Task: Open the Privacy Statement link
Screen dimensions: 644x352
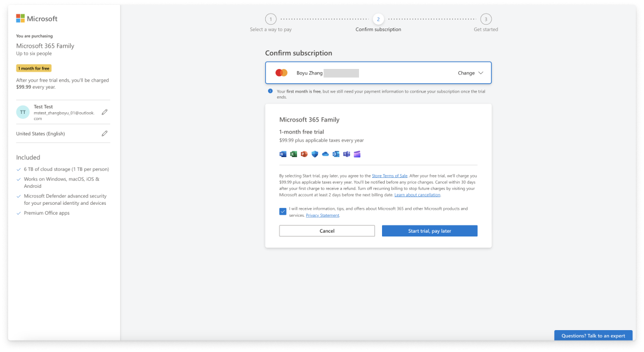Action: tap(322, 215)
